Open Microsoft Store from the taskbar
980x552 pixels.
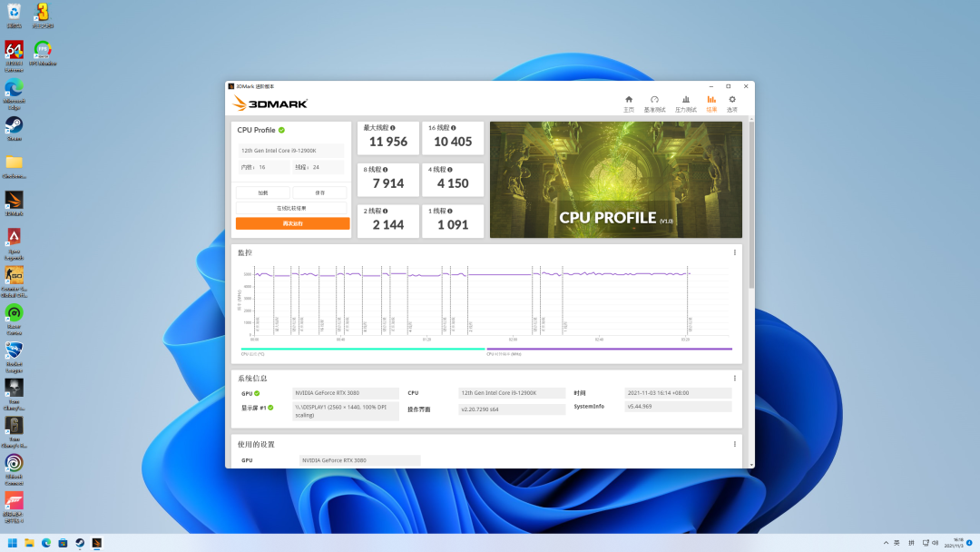coord(63,543)
